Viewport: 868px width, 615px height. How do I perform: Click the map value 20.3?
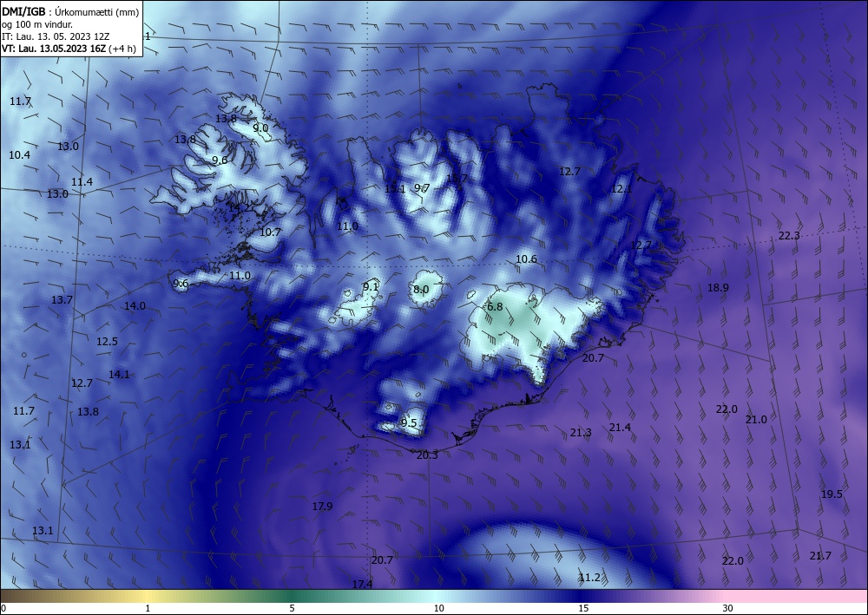coord(427,455)
